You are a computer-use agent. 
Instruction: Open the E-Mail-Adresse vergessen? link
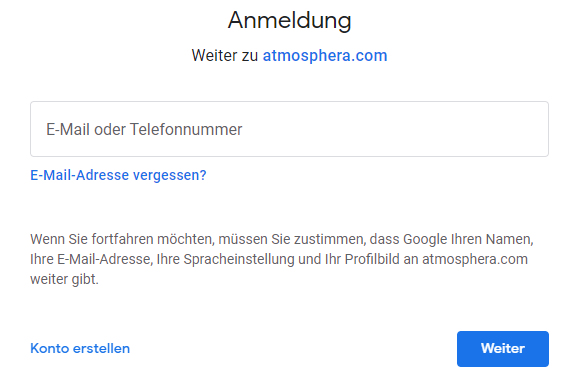(118, 175)
